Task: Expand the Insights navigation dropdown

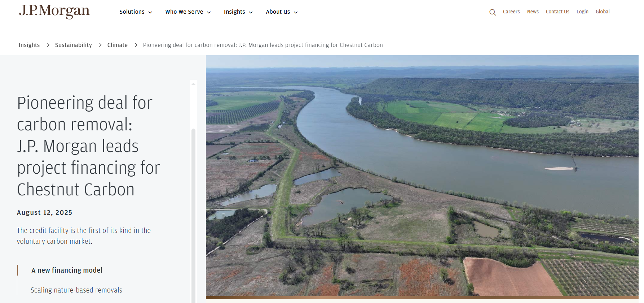Action: click(x=238, y=12)
